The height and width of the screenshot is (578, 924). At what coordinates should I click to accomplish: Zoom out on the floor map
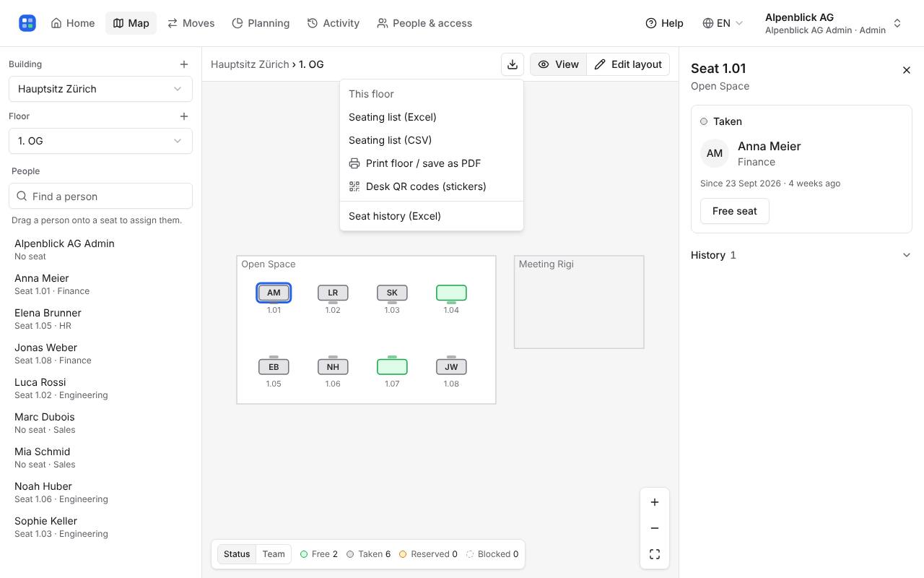pos(655,528)
